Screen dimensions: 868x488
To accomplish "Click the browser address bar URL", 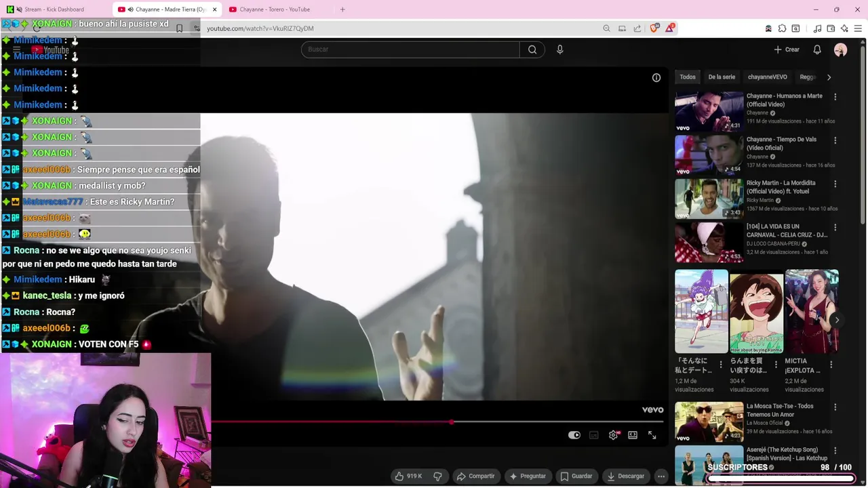I will click(260, 28).
